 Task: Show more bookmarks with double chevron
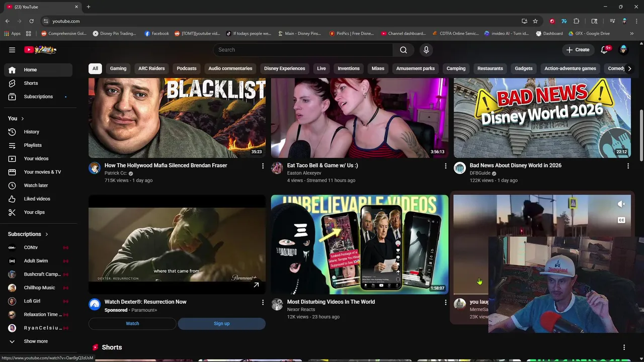632,34
